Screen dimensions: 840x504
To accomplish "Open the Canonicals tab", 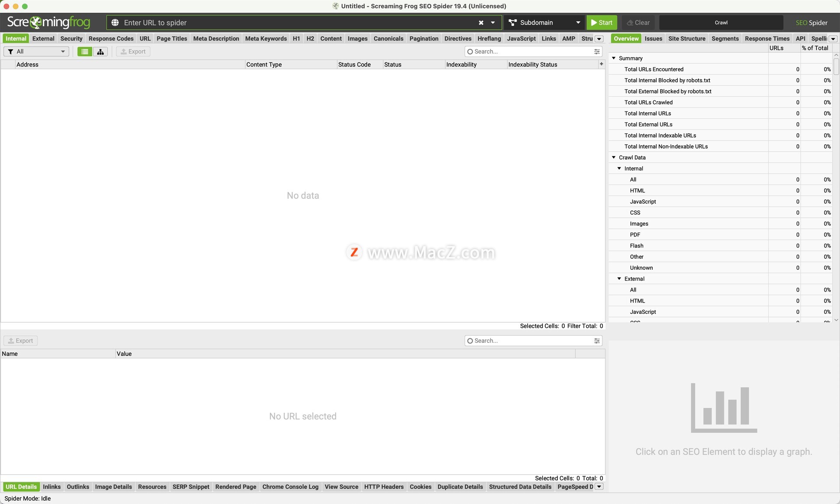I will pos(388,38).
